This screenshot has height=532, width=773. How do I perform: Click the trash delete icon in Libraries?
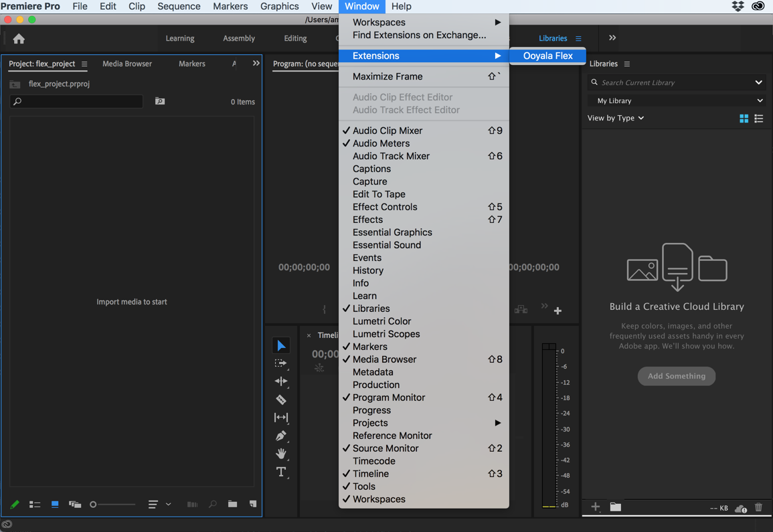click(x=758, y=507)
